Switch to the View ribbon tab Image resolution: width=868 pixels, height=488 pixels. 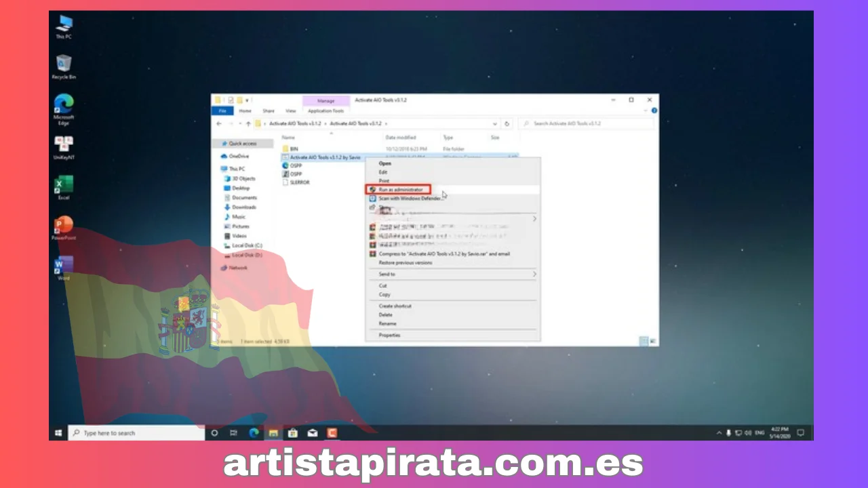pyautogui.click(x=290, y=110)
